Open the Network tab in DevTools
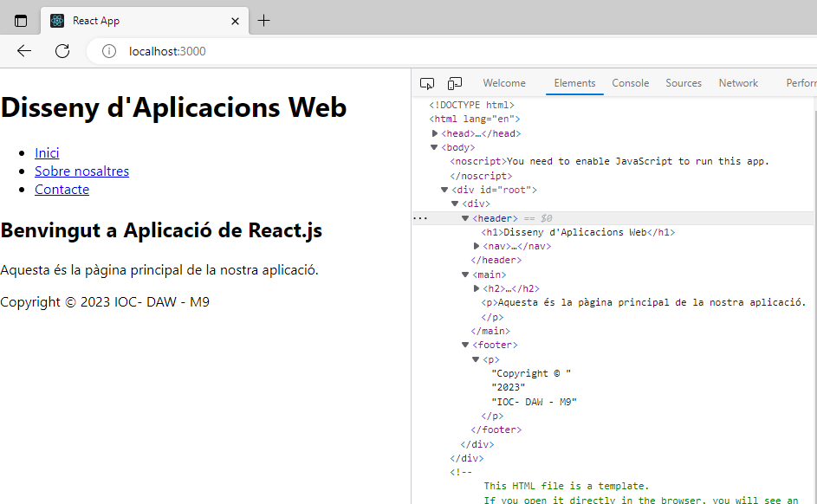Image resolution: width=817 pixels, height=504 pixels. point(738,83)
